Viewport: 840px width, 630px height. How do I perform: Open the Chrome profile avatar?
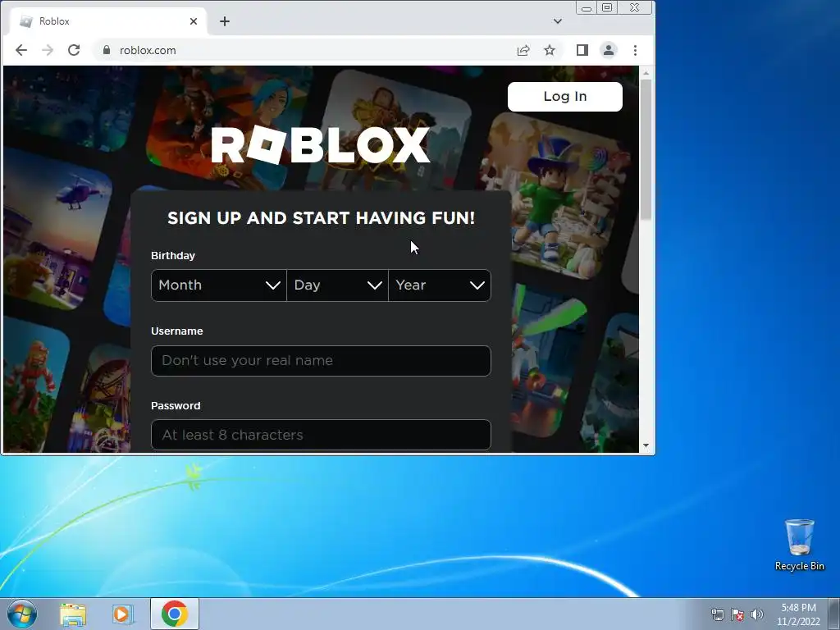[609, 50]
